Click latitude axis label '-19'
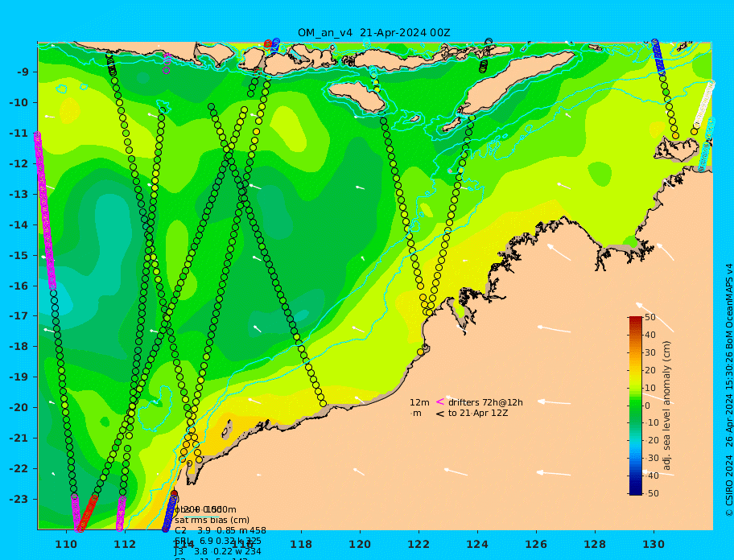Screen dimensions: 734x560 coord(19,377)
